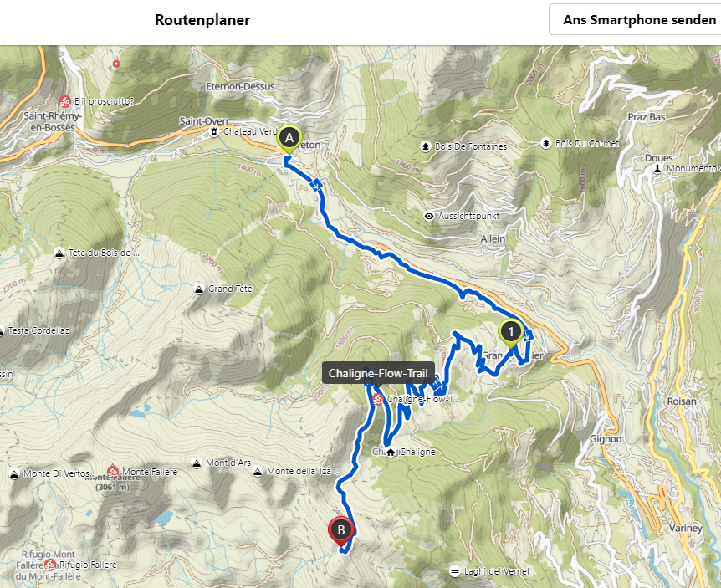Viewport: 721px width, 588px height.
Task: Click the Rifugio Fallere bike marker
Action: (x=50, y=564)
